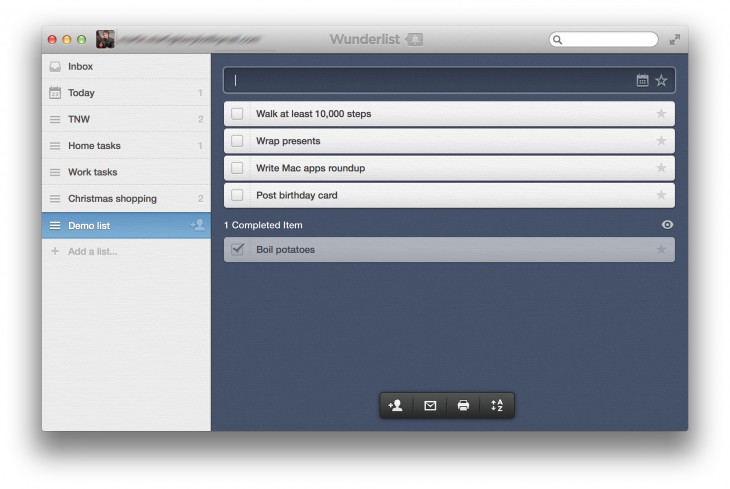730x489 pixels.
Task: Click the user avatar in title bar
Action: coord(105,40)
